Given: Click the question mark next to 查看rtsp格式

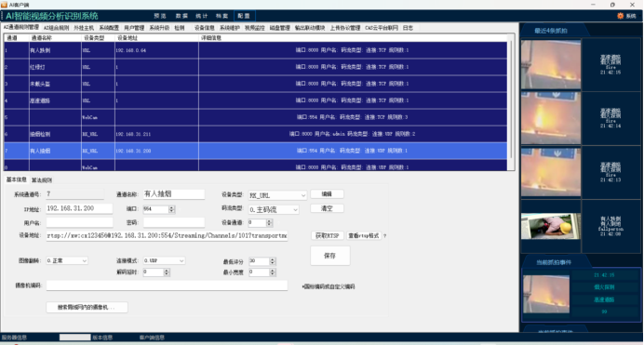Looking at the screenshot, I should (x=385, y=236).
